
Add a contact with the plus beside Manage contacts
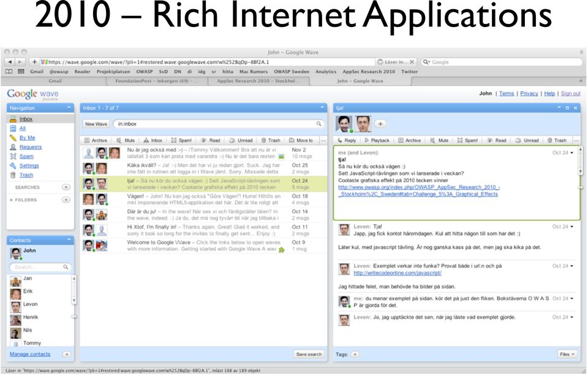tap(66, 354)
